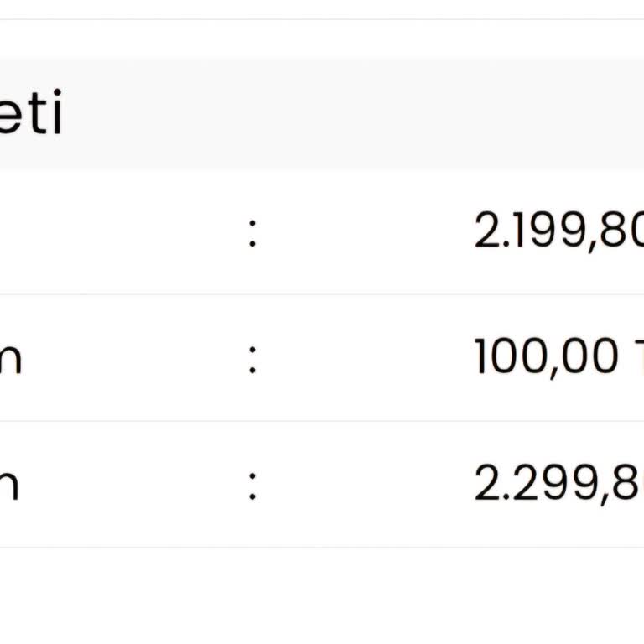Viewport: 644px width, 644px height.
Task: Click the colon in the 2.199,80 row
Action: [x=252, y=233]
